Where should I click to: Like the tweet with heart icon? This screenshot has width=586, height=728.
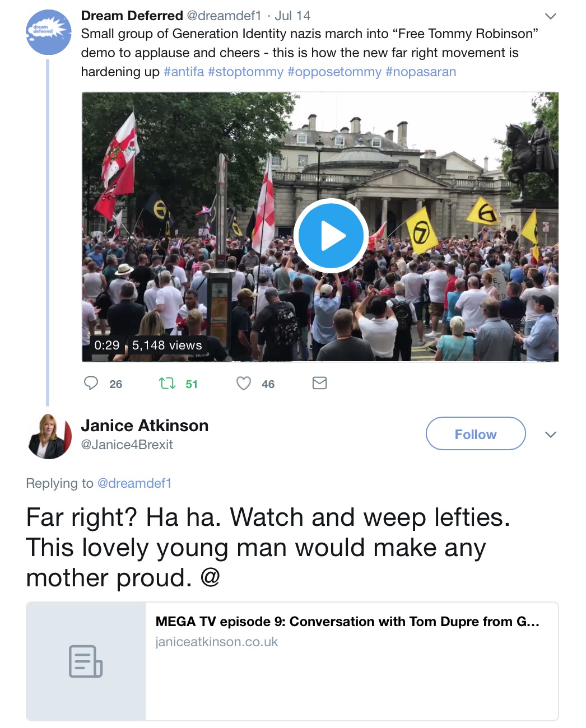243,383
